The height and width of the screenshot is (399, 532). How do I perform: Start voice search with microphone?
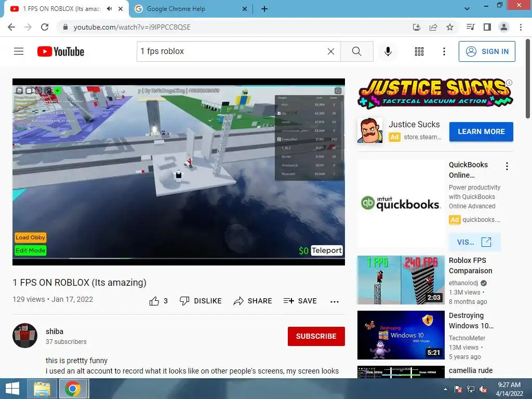(x=388, y=51)
